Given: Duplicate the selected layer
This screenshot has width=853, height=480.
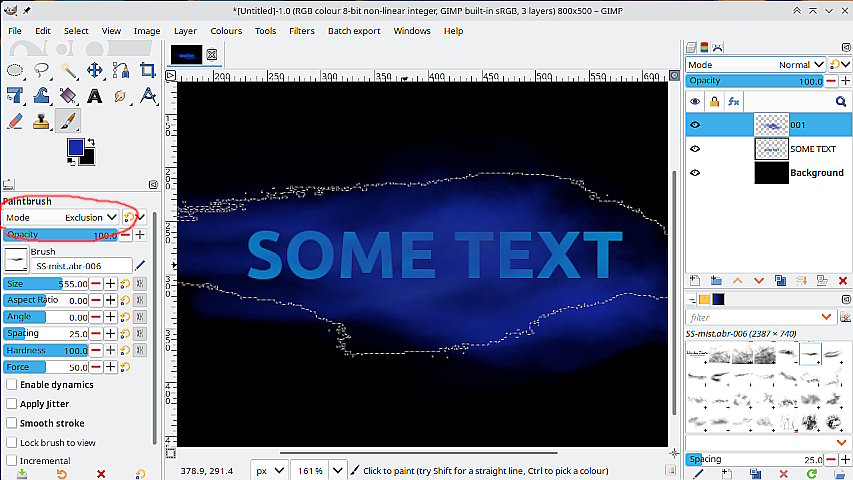Looking at the screenshot, I should click(x=780, y=281).
